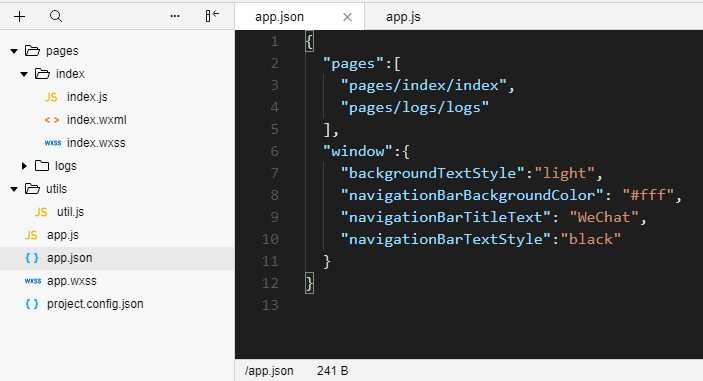Click line number 1 in the gutter
The image size is (703, 381).
click(275, 42)
